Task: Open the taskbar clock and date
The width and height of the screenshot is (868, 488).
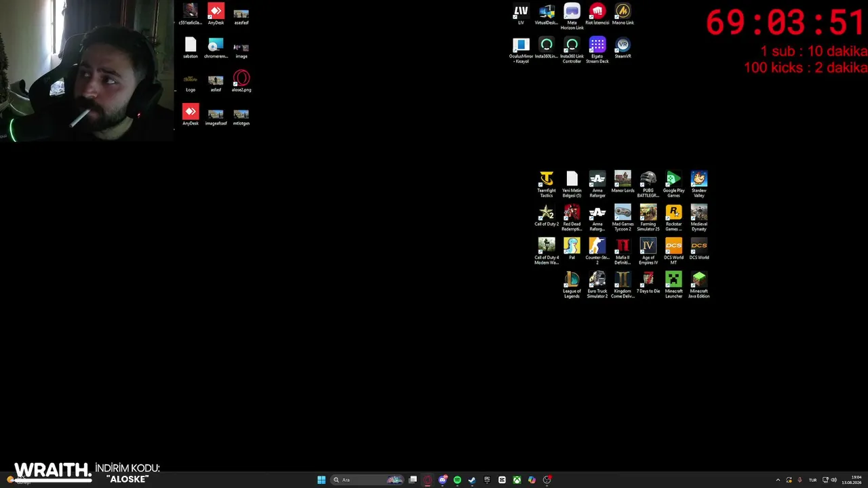Action: pyautogui.click(x=852, y=480)
